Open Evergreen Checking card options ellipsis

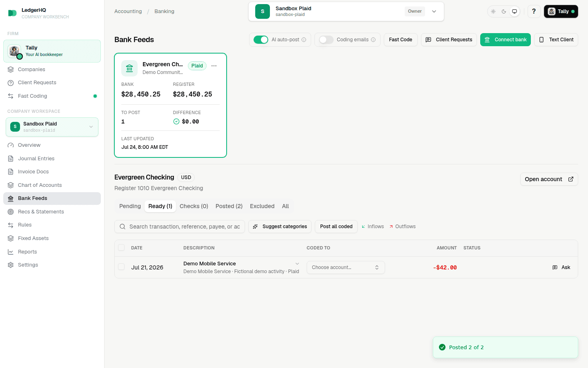214,66
